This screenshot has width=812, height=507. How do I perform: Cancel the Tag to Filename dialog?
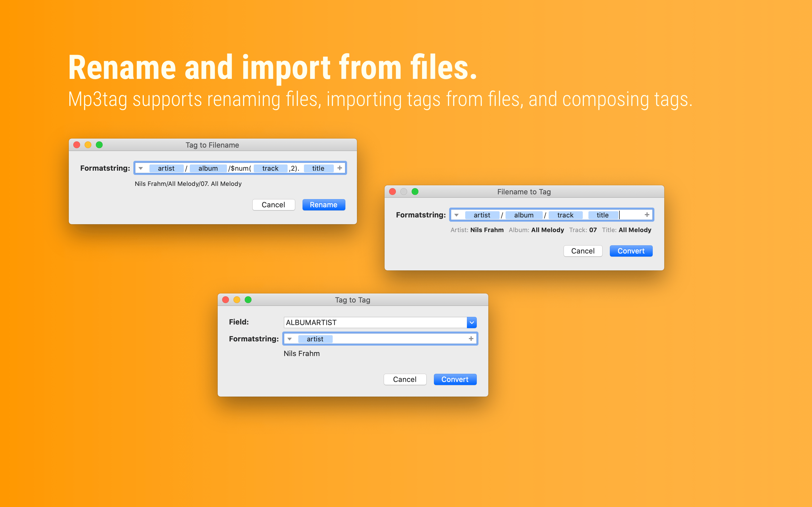click(x=273, y=205)
